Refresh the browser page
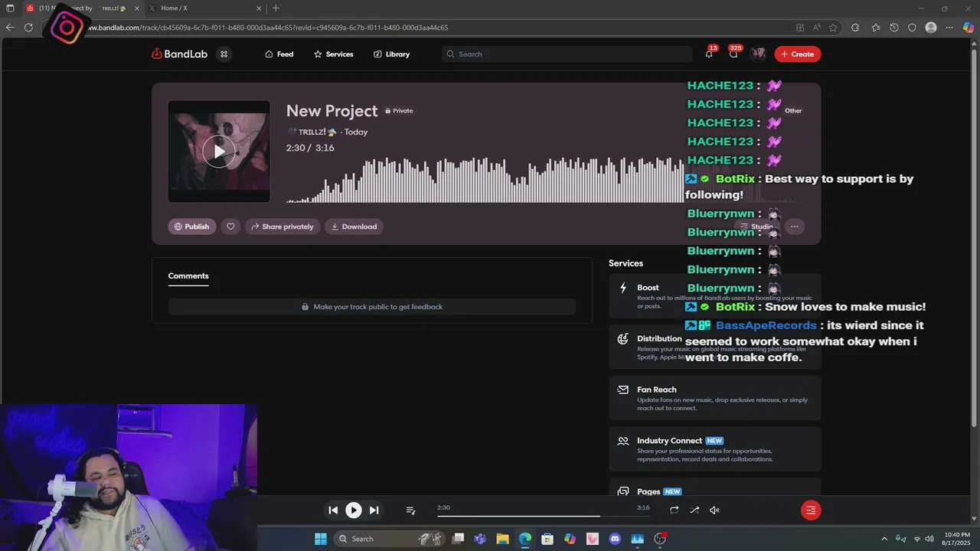 pyautogui.click(x=28, y=28)
